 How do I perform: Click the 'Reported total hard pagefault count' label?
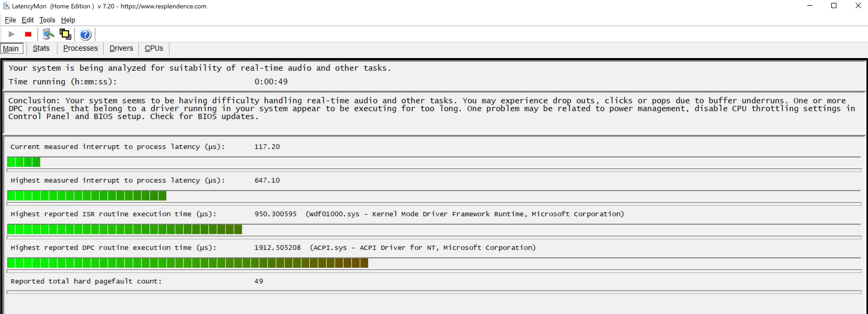86,281
